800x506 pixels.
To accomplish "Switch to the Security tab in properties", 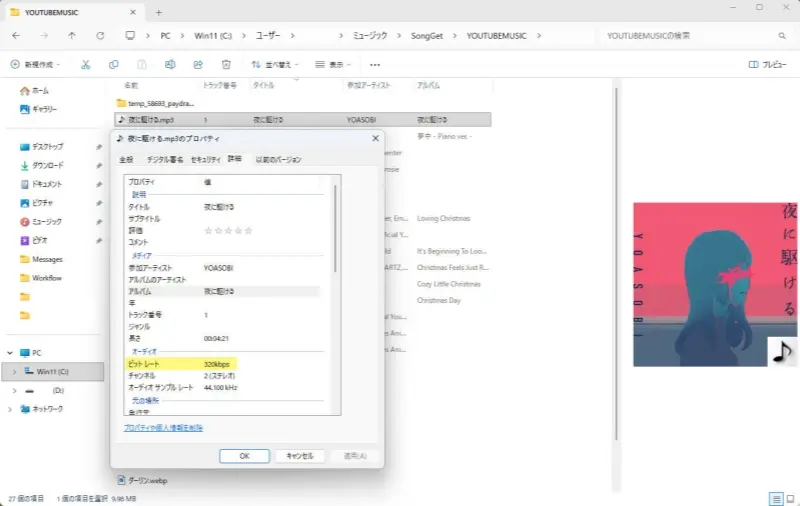I will click(x=205, y=159).
